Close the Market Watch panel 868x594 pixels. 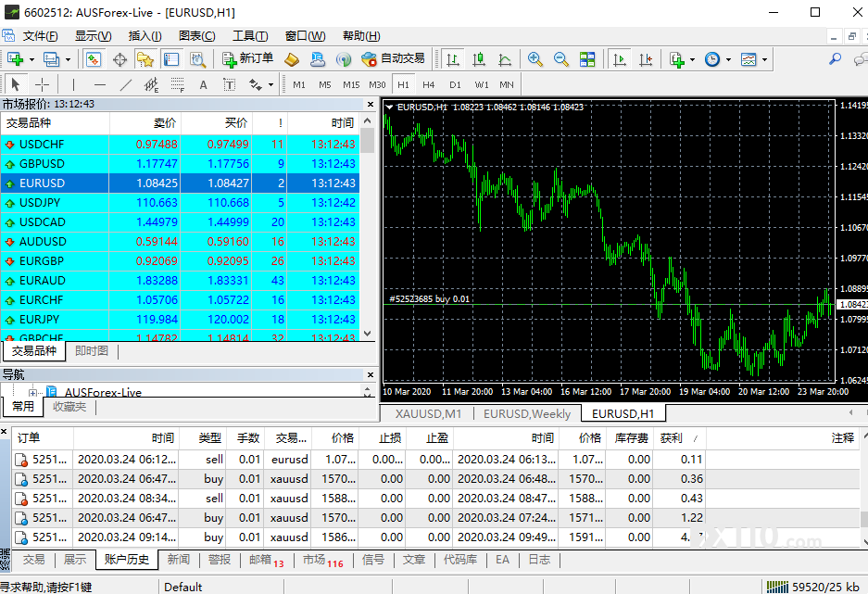click(371, 104)
